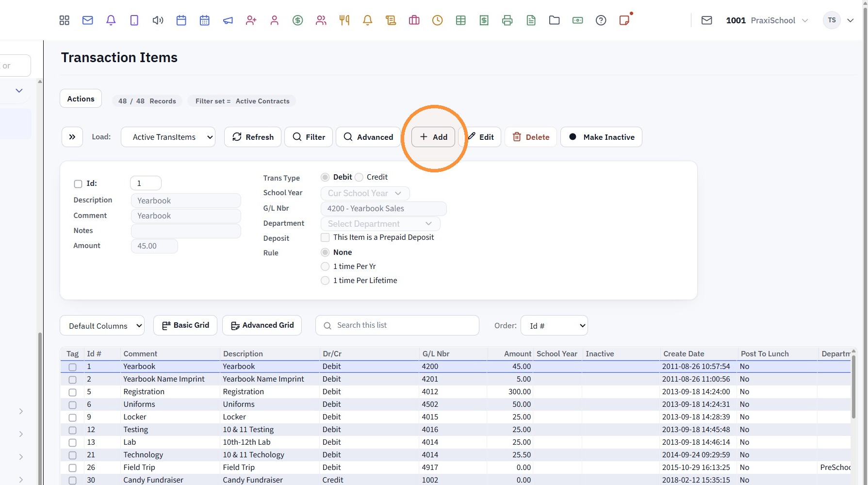Open the fork and knife lunch icon
868x485 pixels.
344,20
